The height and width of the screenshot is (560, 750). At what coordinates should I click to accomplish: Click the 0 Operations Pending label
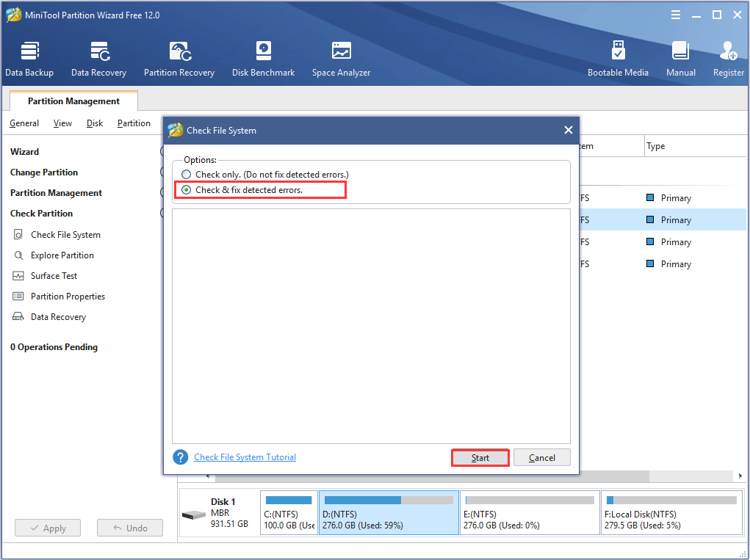[54, 347]
